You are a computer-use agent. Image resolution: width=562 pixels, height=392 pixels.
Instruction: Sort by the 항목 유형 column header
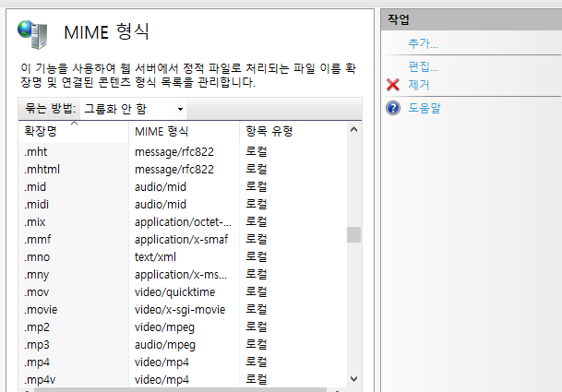tap(293, 131)
